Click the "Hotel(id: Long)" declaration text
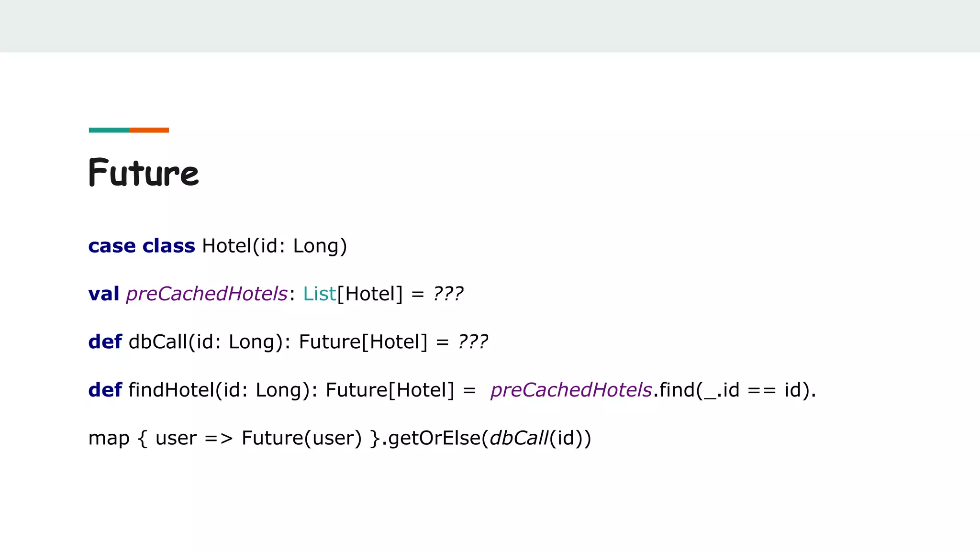 274,246
